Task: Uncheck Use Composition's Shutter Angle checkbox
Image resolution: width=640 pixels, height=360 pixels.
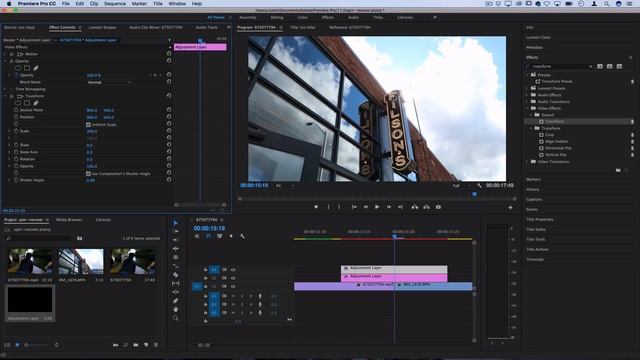Action: click(x=88, y=173)
